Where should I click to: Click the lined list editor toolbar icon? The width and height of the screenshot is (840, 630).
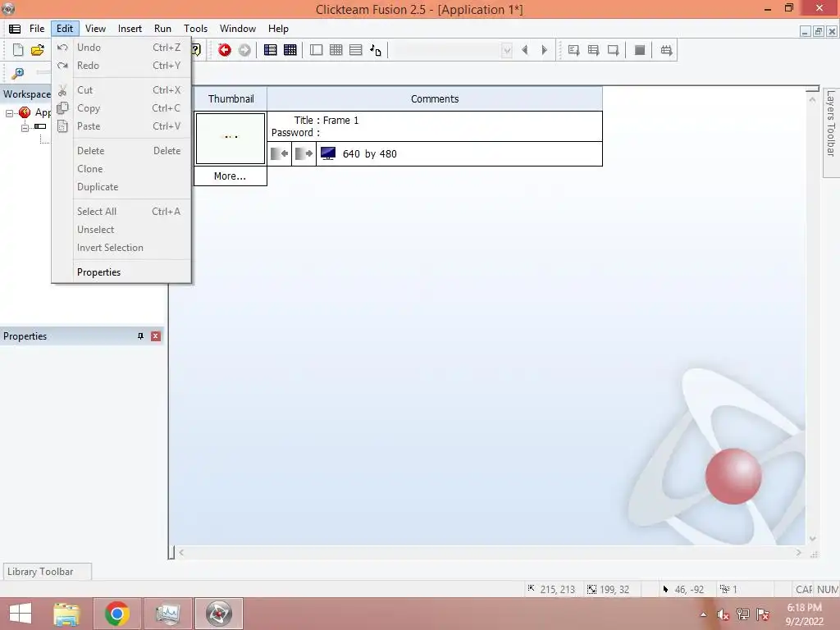click(x=356, y=50)
